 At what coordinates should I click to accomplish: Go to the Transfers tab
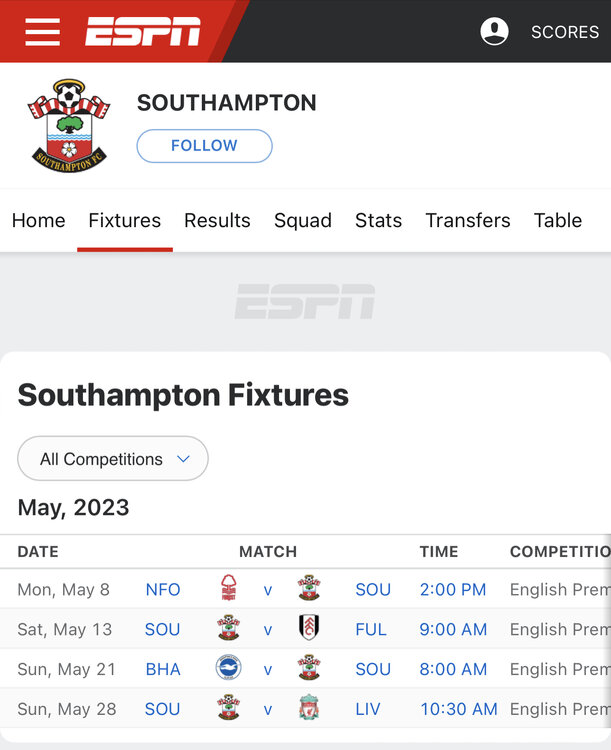468,220
